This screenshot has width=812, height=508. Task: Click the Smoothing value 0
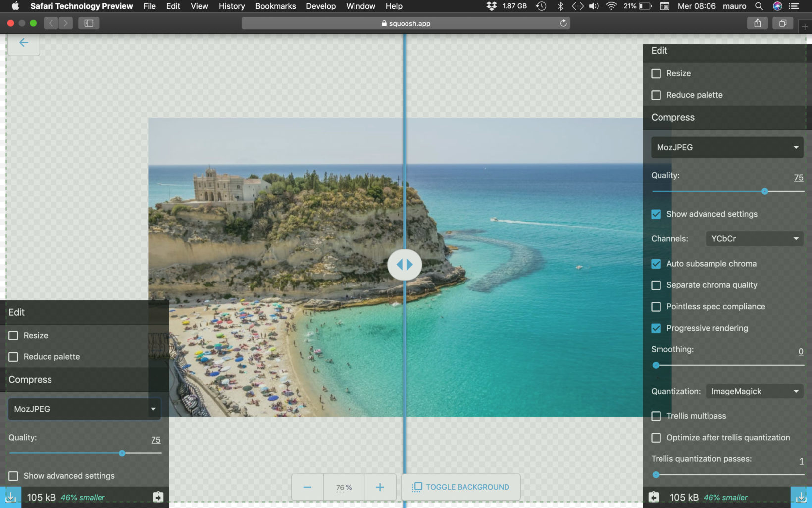click(801, 352)
